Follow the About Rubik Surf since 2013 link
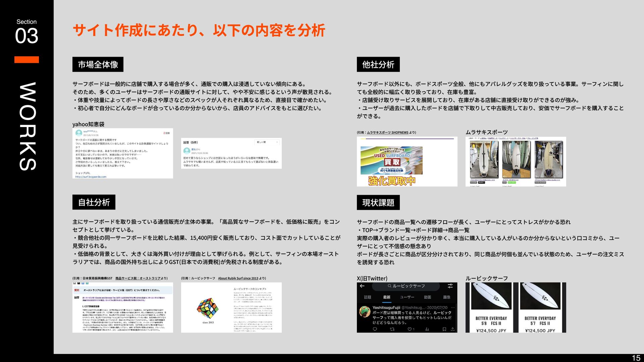The image size is (644, 362). pyautogui.click(x=238, y=278)
